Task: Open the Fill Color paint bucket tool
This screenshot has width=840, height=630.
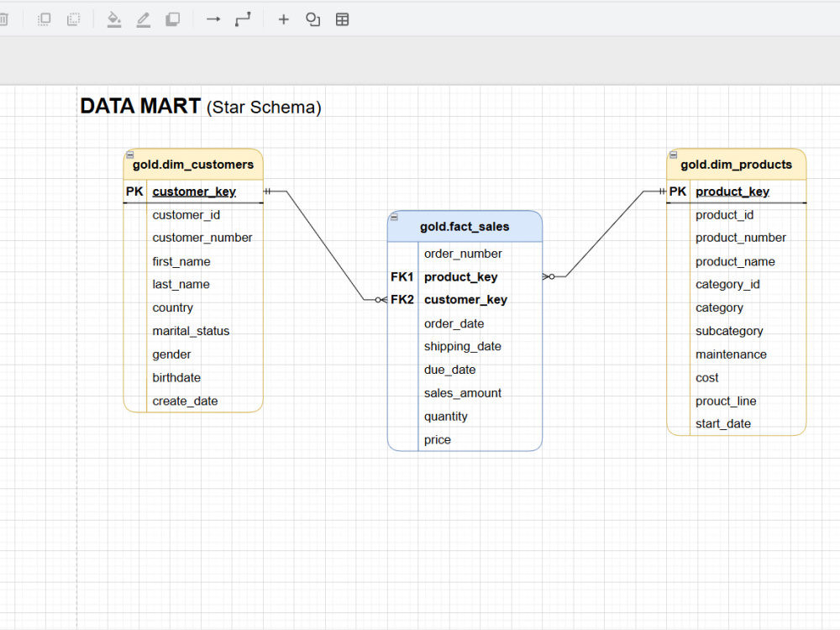Action: tap(114, 20)
